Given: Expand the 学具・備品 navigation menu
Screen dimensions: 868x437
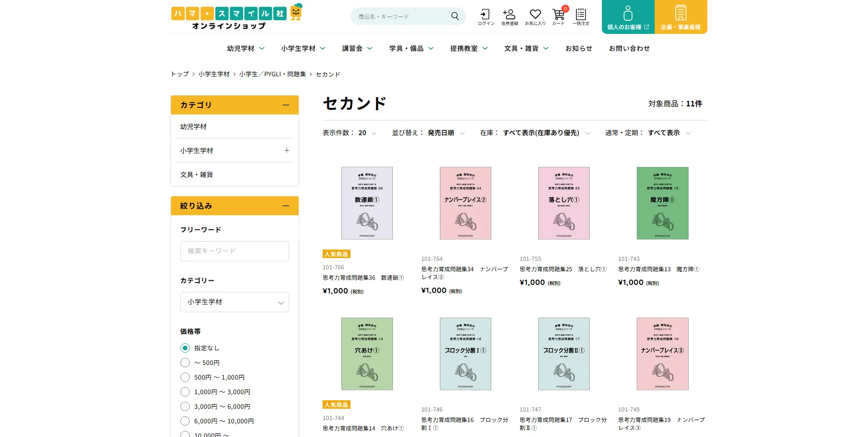Looking at the screenshot, I should pos(411,49).
